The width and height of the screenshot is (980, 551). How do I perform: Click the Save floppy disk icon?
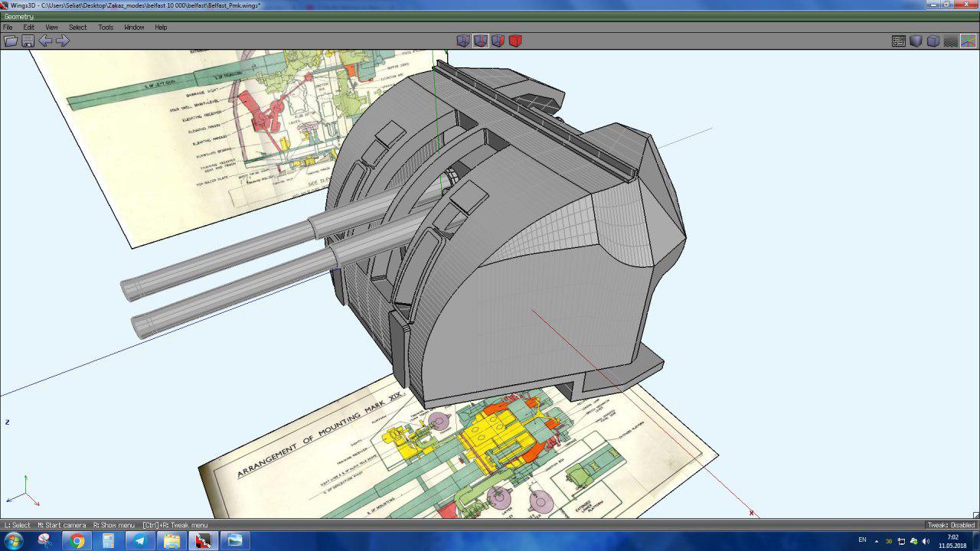pyautogui.click(x=28, y=41)
